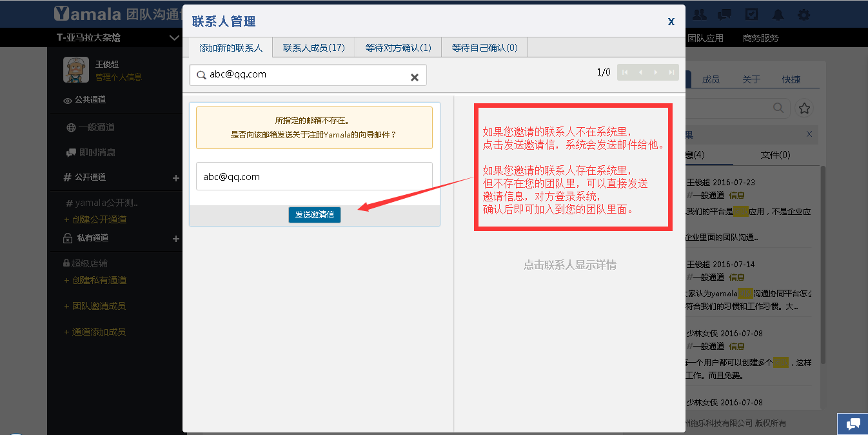The width and height of the screenshot is (868, 435).
Task: Click the star favorites icon
Action: (804, 108)
